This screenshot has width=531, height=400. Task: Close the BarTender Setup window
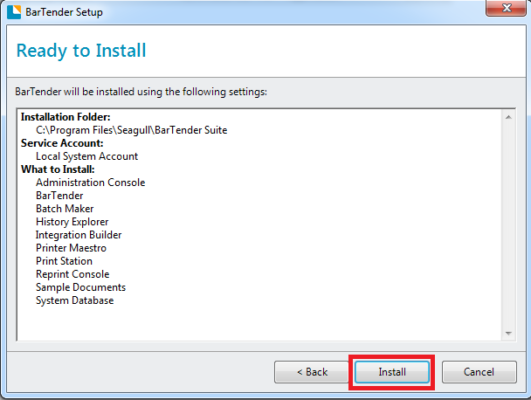click(x=506, y=8)
